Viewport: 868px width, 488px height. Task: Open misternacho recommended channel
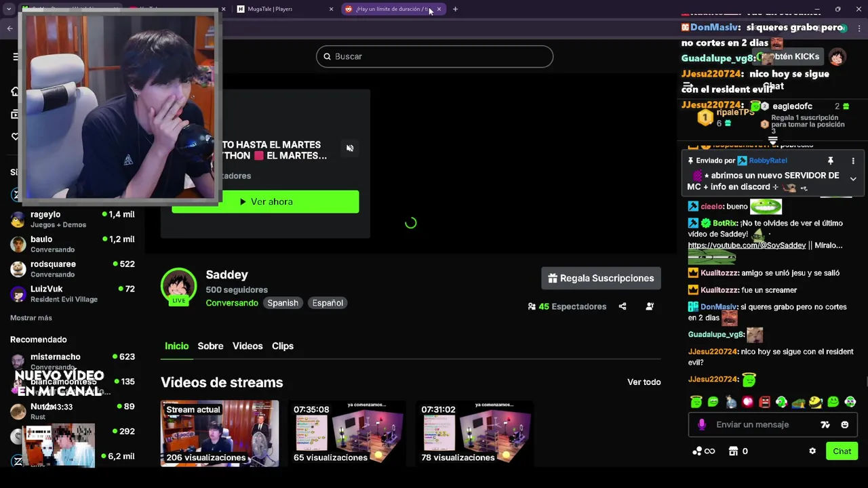[x=73, y=361]
